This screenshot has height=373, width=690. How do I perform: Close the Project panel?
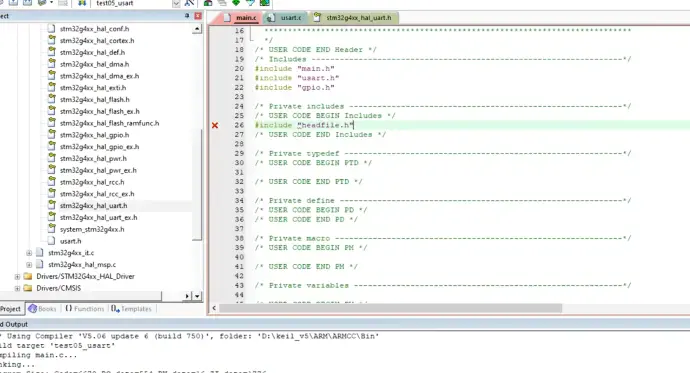(x=198, y=16)
